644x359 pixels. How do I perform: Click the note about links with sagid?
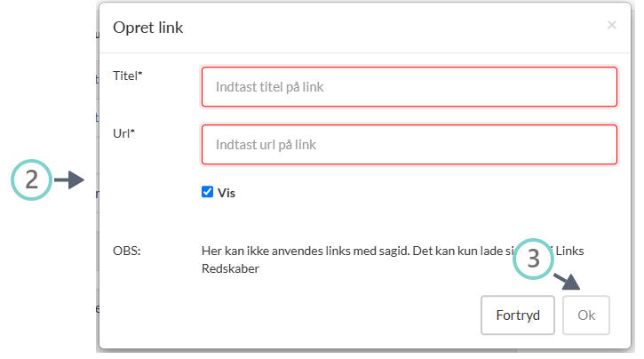pyautogui.click(x=355, y=251)
